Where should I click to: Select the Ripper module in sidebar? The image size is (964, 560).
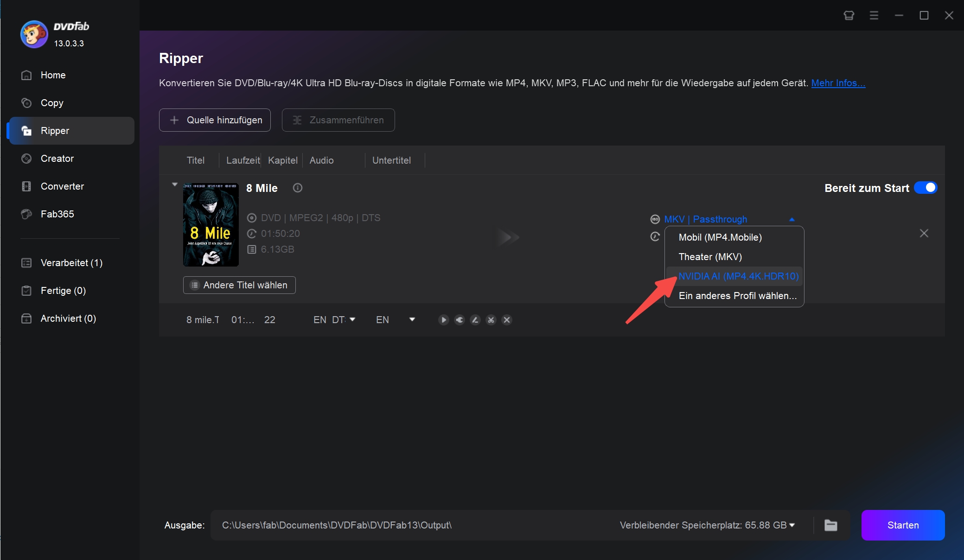[x=71, y=131]
